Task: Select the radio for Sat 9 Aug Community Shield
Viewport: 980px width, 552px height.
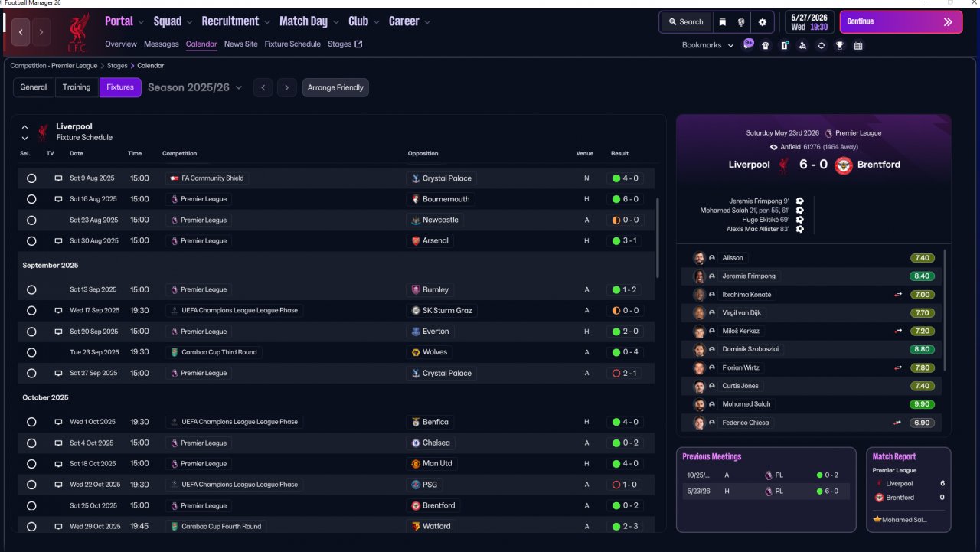Action: (x=31, y=178)
